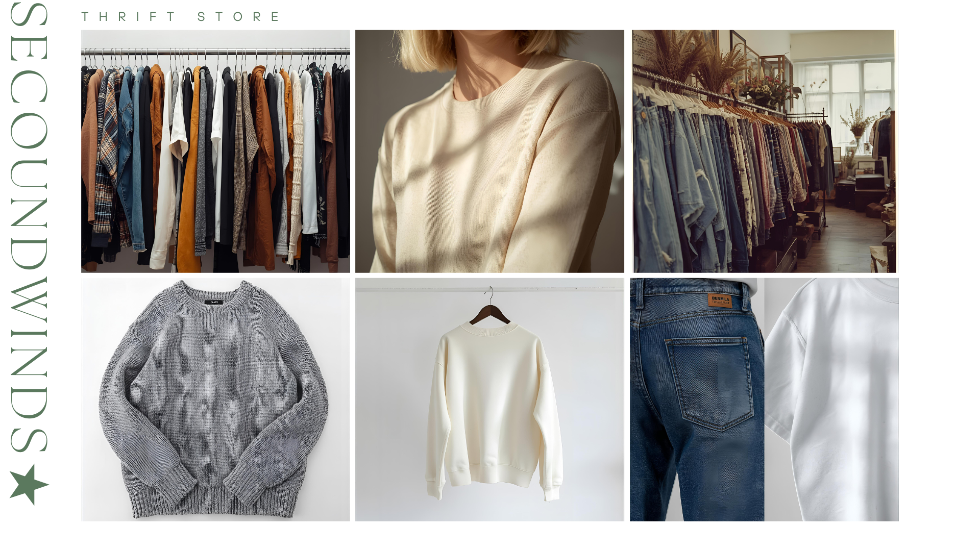The image size is (980, 551).
Task: Open the cream sweater on blonde model photo
Action: point(489,151)
